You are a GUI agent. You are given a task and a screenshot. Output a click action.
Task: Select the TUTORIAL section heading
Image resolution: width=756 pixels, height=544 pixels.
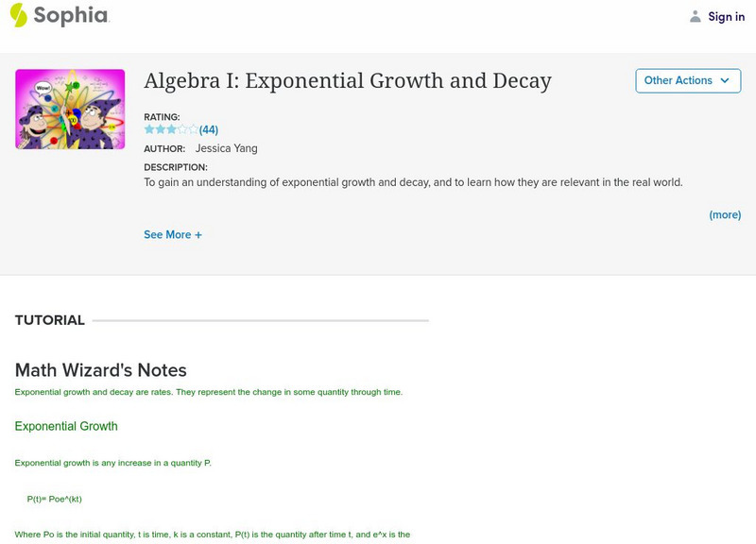click(50, 320)
